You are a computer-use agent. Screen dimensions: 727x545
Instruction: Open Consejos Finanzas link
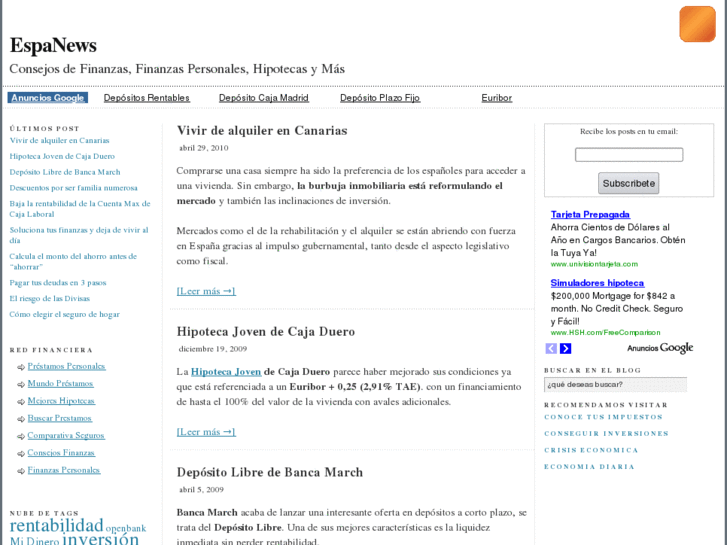tap(61, 453)
